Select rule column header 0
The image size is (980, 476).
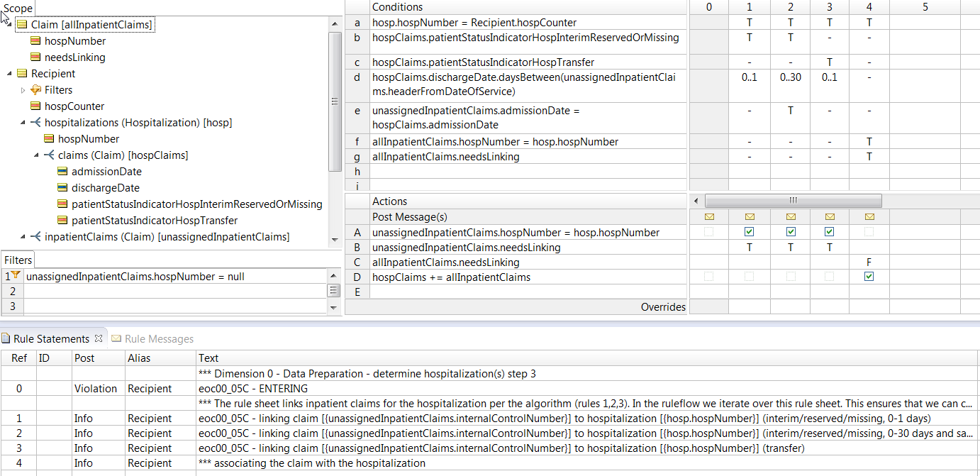pos(709,7)
